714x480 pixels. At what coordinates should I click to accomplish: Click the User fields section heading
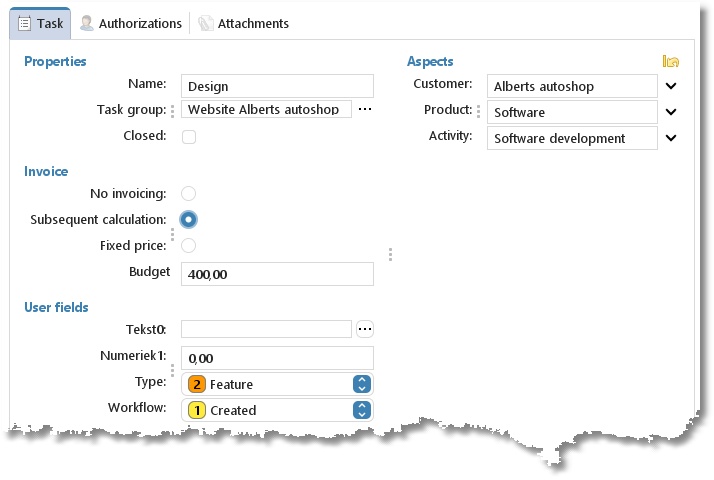(56, 307)
